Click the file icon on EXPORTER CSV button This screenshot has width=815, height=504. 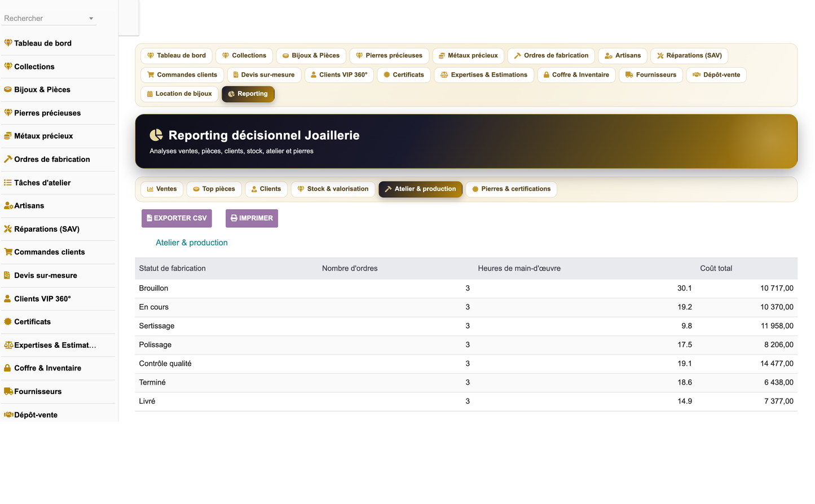tap(149, 218)
